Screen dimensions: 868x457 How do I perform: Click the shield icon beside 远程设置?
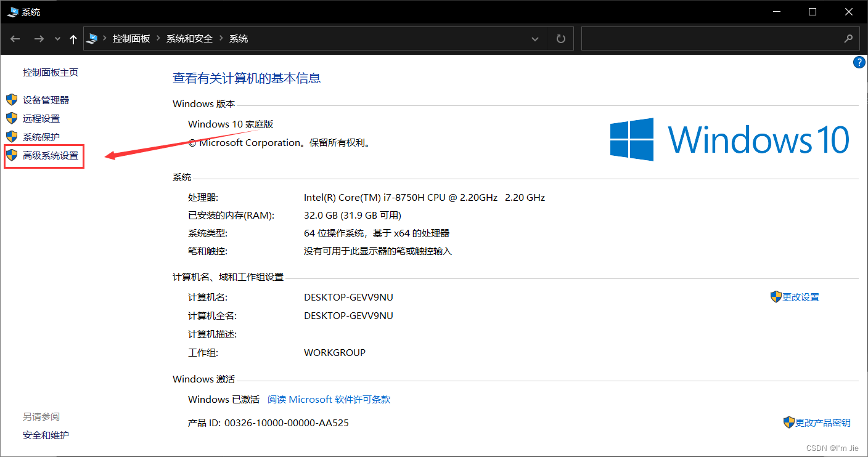(x=12, y=118)
